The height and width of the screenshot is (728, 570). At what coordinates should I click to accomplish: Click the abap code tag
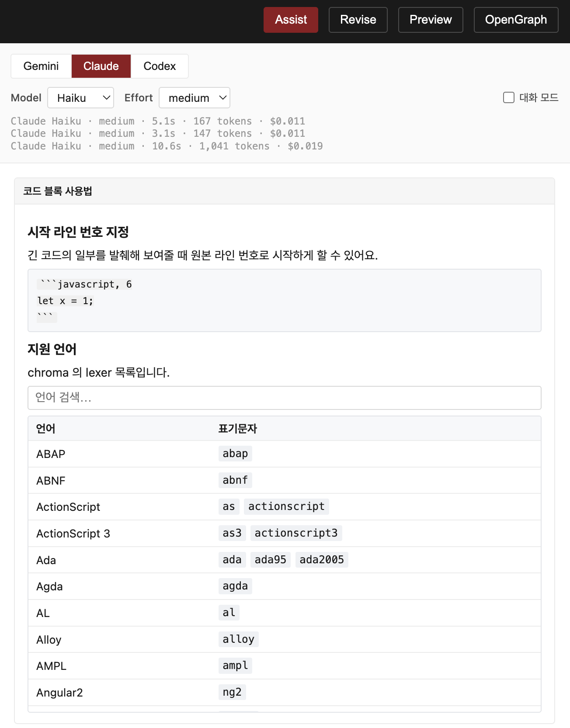pyautogui.click(x=235, y=454)
